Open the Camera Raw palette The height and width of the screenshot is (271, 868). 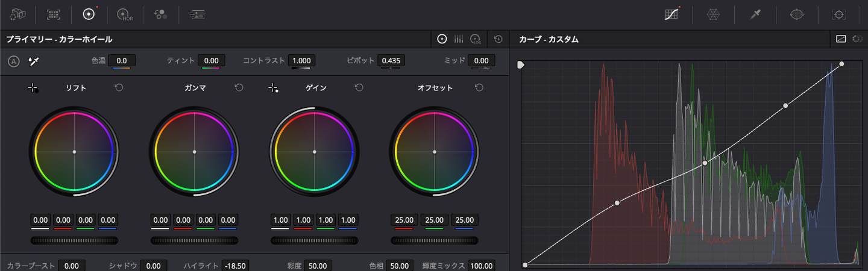click(x=18, y=14)
